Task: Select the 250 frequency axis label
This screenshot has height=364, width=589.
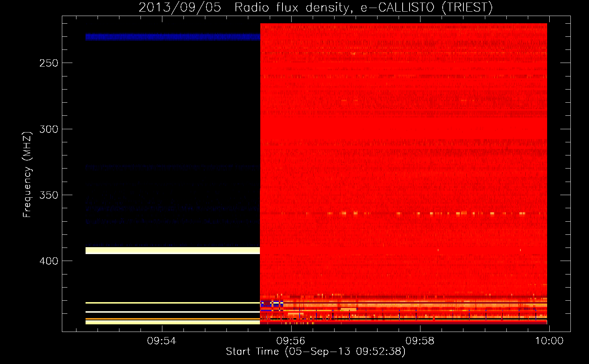Action: click(x=49, y=63)
